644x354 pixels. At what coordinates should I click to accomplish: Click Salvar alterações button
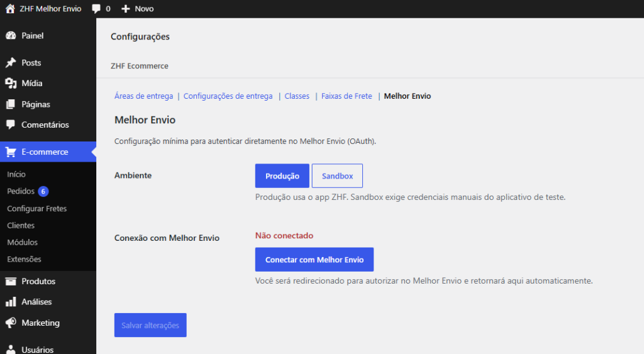point(150,325)
